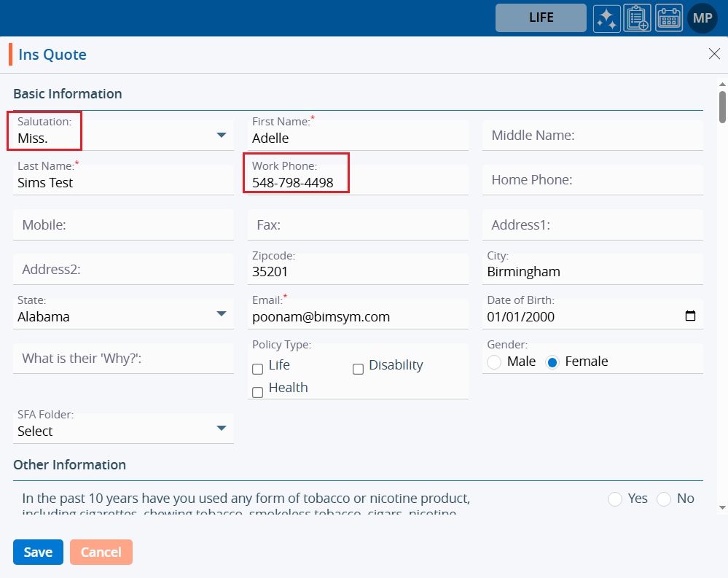Expand the State dropdown showing Alabama
The image size is (728, 578).
pos(222,314)
